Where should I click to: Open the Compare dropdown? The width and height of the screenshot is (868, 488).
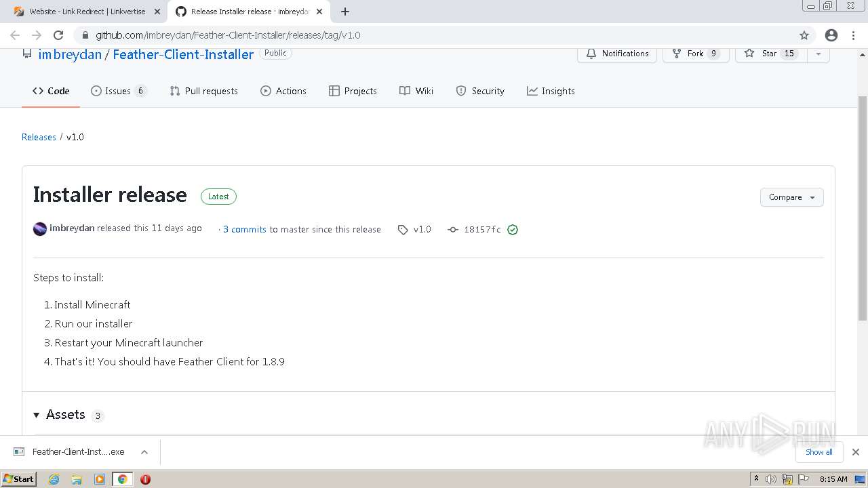(792, 197)
